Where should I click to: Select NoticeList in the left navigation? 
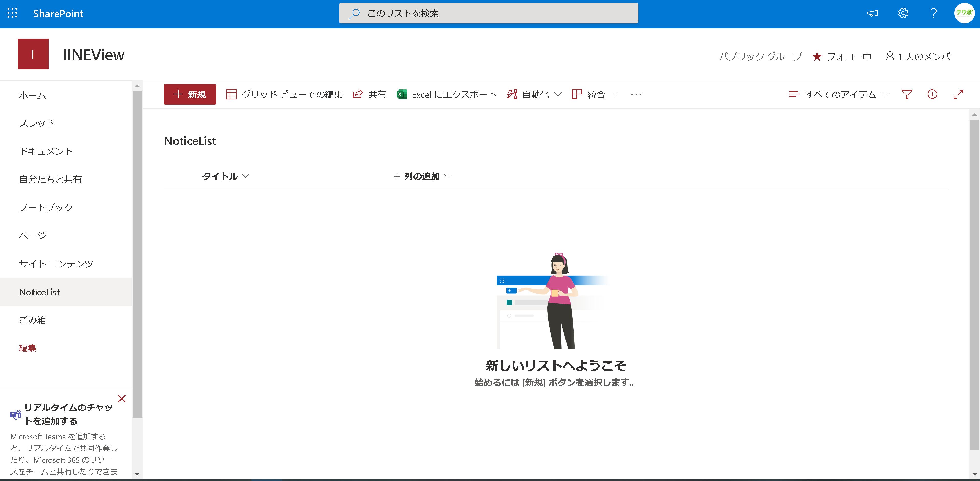click(x=39, y=292)
